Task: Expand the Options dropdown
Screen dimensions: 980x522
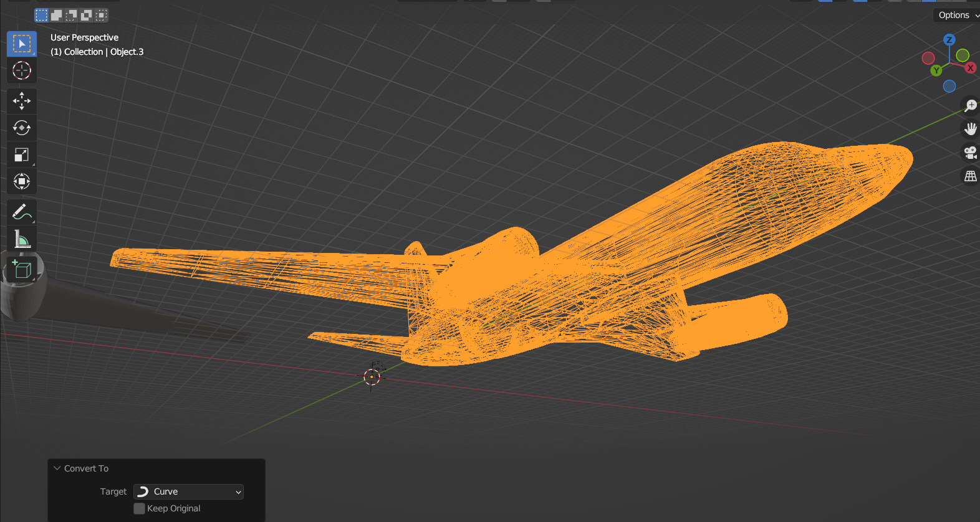Action: pos(957,15)
